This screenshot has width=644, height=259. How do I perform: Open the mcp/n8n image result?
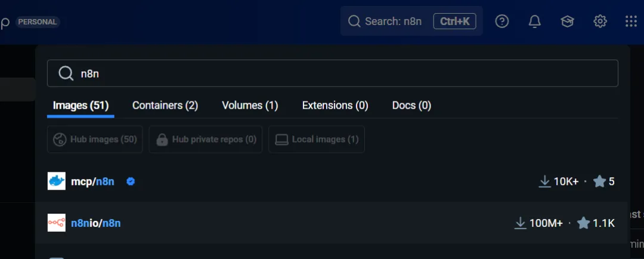tap(332, 181)
